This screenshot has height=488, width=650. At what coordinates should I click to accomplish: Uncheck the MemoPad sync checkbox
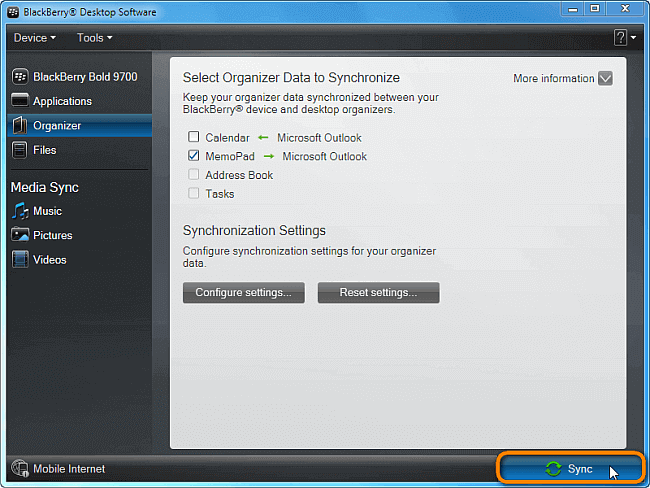[194, 155]
